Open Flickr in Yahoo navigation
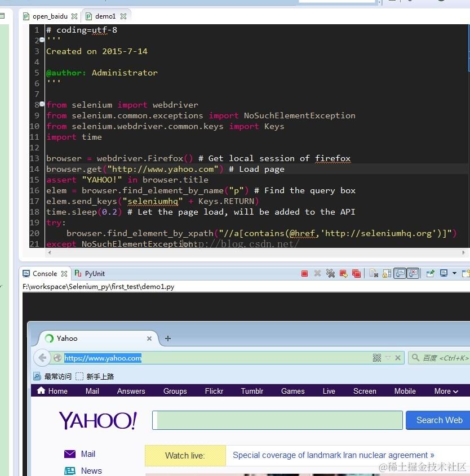470x476 pixels. (214, 391)
